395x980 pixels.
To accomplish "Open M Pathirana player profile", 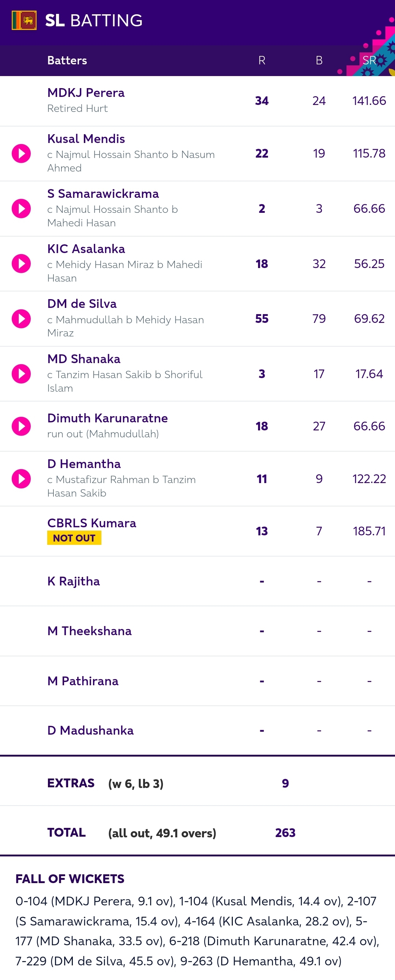I will click(x=83, y=681).
